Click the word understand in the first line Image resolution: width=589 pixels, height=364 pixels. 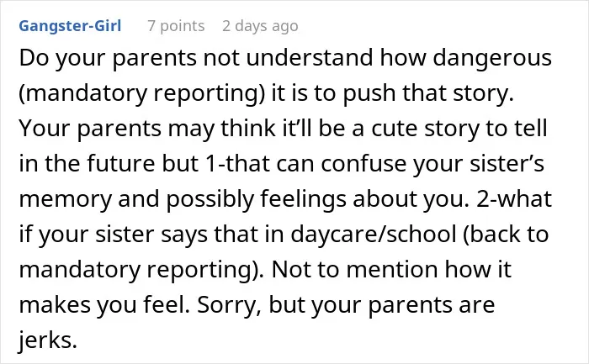click(x=310, y=58)
